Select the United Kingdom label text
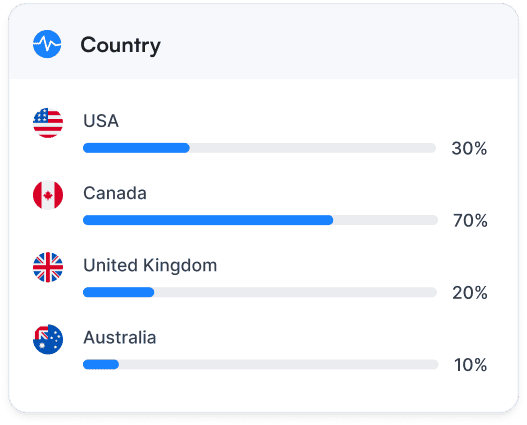Viewport: 527px width, 425px height. (150, 266)
